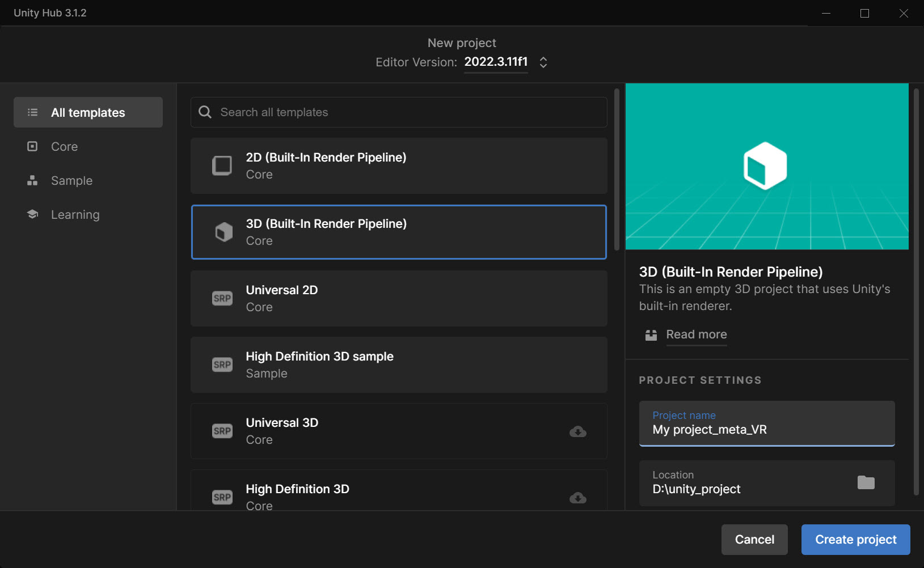
Task: Choose the Universal 3D template
Action: point(399,431)
